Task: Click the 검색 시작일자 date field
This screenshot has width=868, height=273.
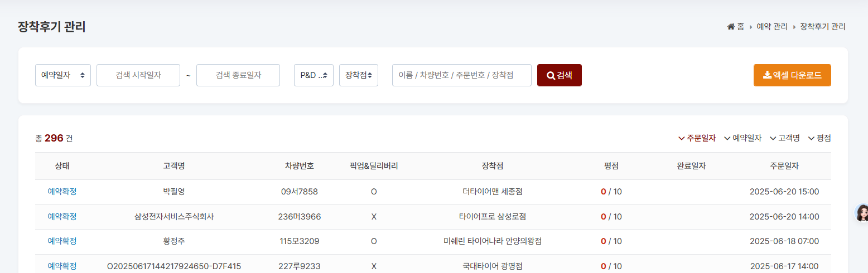Action: 138,75
